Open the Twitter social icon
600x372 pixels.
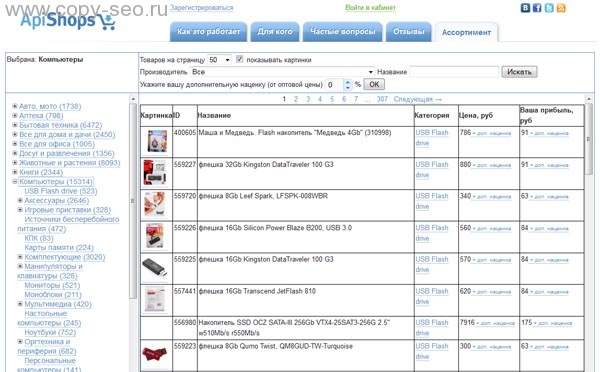tap(549, 8)
